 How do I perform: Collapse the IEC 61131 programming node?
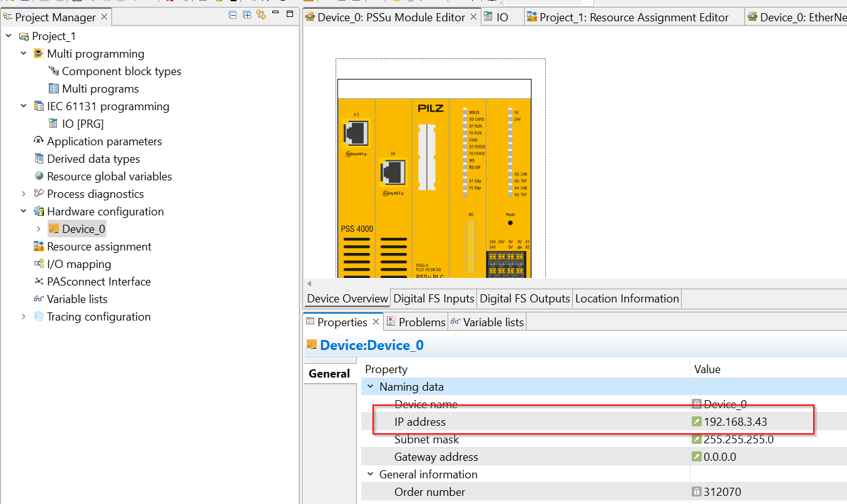24,106
